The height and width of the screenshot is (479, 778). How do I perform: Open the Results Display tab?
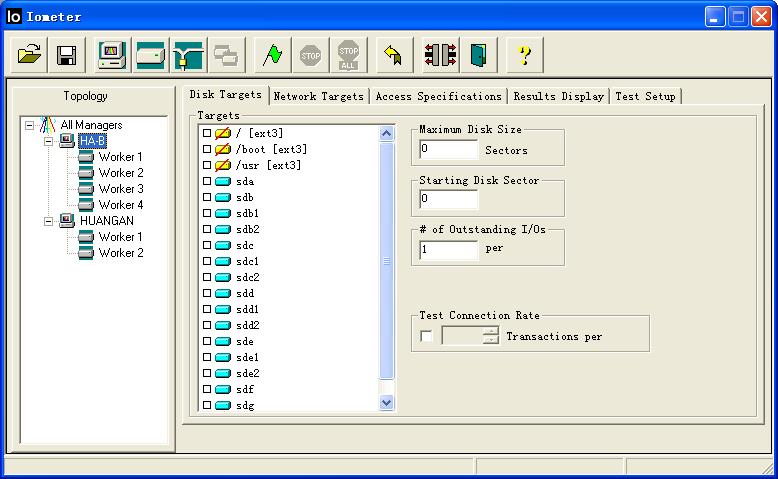[559, 96]
